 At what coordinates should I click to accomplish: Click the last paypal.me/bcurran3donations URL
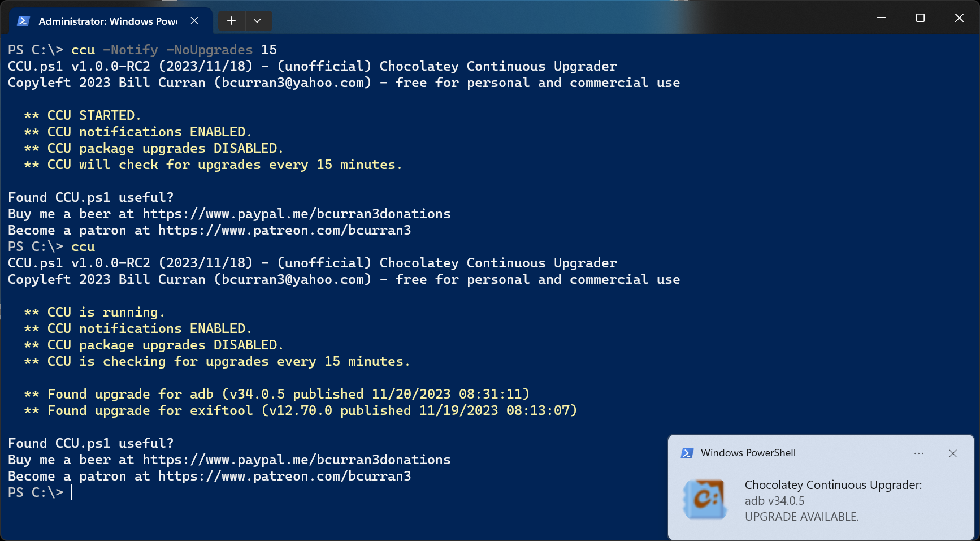pos(296,460)
